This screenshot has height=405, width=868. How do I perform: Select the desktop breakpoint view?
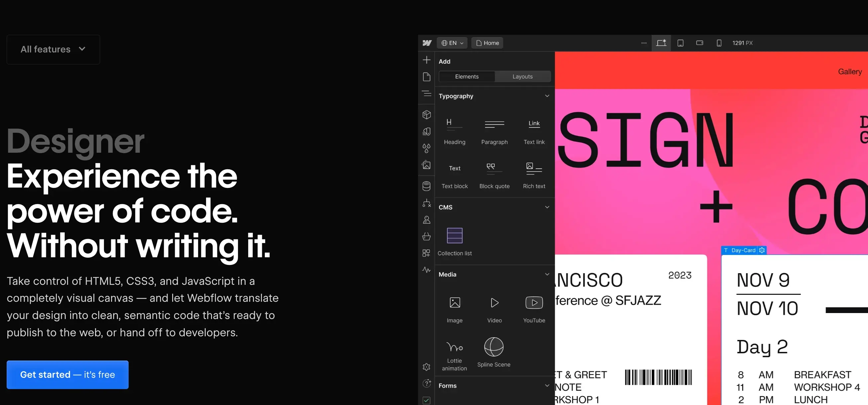(x=661, y=43)
